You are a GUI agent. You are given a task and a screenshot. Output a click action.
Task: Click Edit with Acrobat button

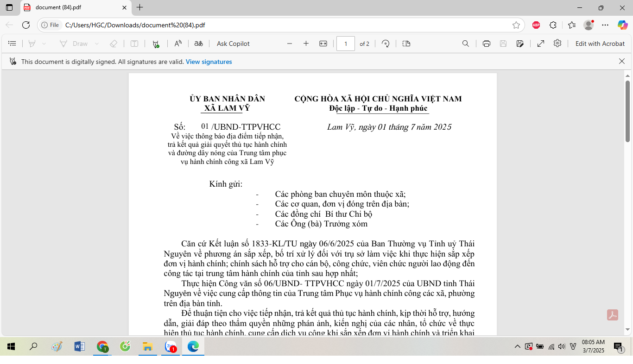[600, 44]
